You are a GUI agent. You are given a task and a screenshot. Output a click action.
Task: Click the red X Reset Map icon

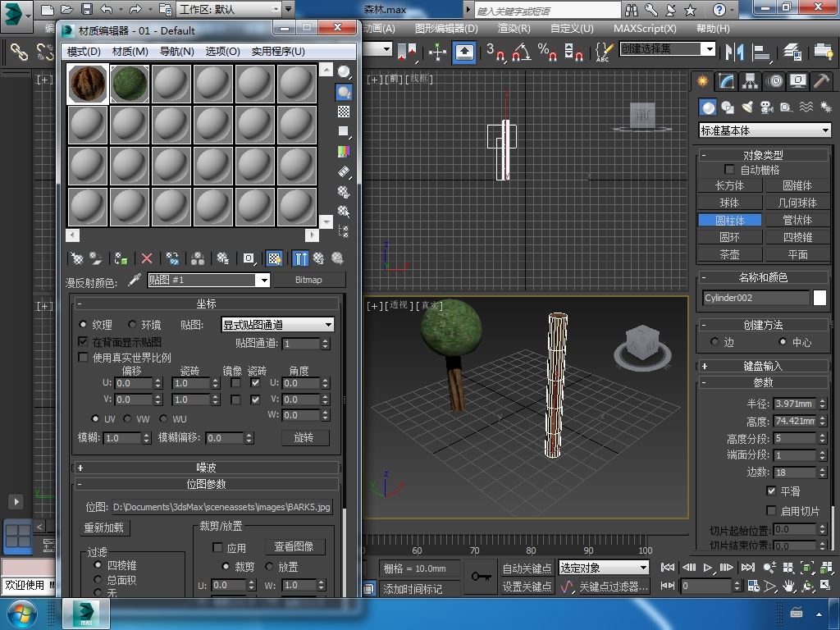(x=147, y=258)
